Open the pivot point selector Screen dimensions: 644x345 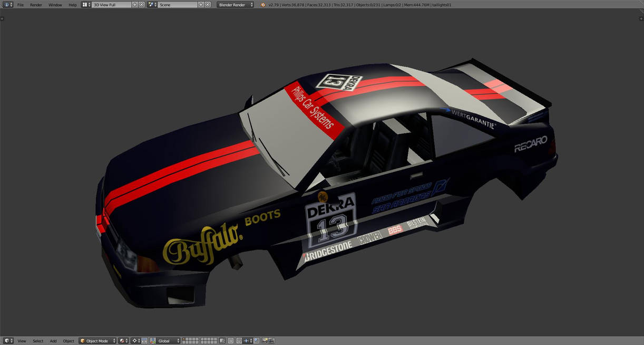(x=136, y=341)
